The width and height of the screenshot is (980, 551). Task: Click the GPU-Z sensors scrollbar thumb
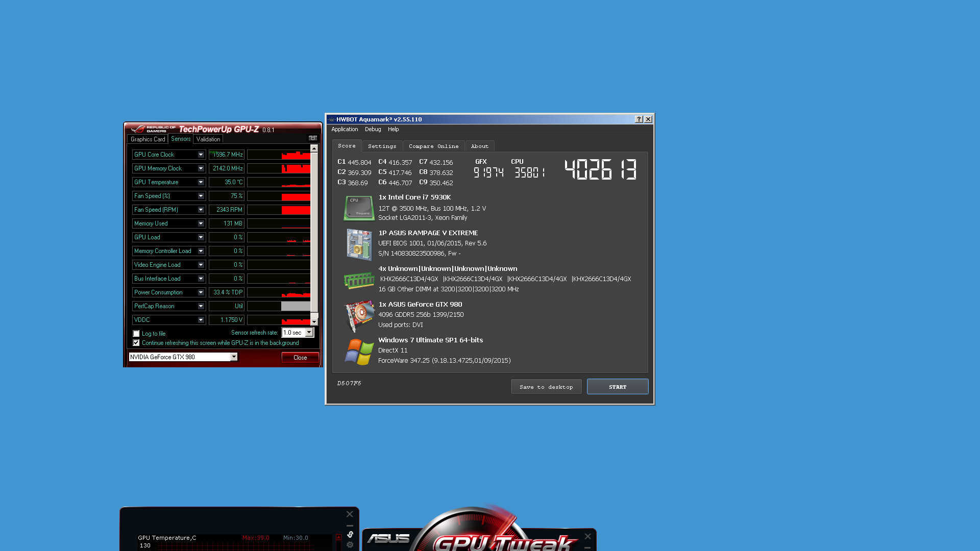point(314,233)
